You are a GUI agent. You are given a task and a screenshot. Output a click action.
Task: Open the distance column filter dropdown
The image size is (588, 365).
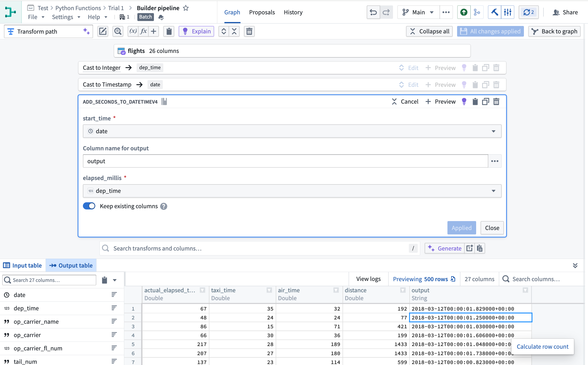click(403, 290)
